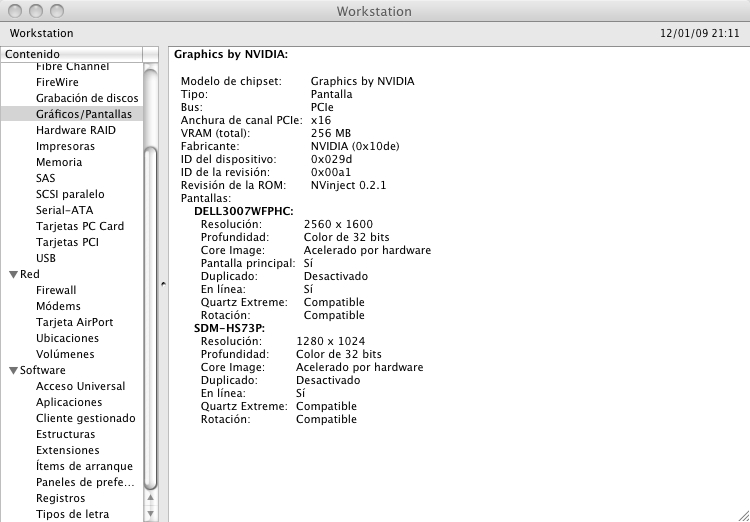Select Ubicaciones in the sidebar
Screen dimensions: 750x522
coord(67,338)
